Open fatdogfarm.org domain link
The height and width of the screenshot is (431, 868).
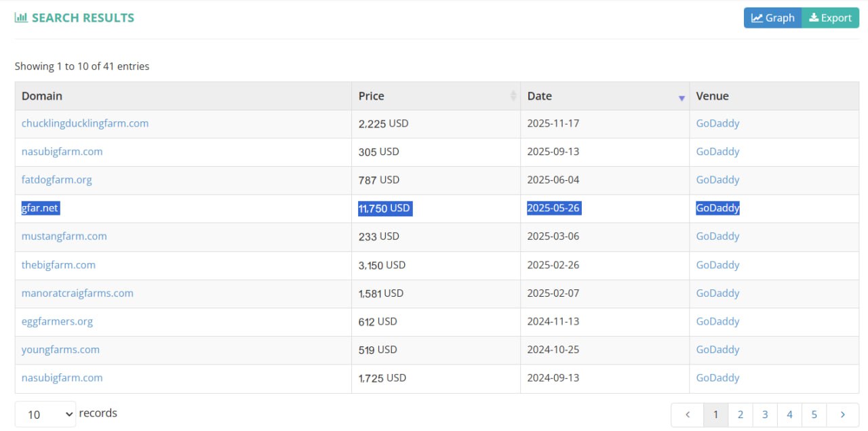click(56, 180)
